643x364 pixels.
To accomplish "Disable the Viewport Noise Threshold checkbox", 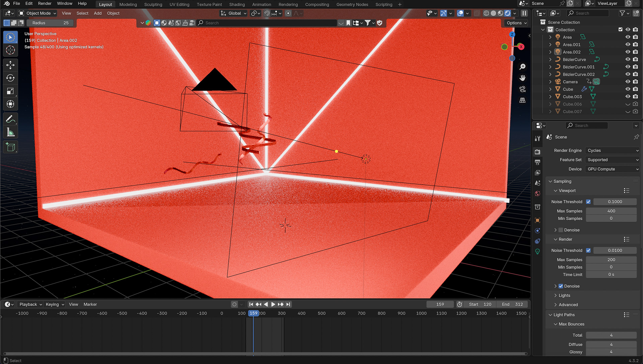I will (588, 202).
